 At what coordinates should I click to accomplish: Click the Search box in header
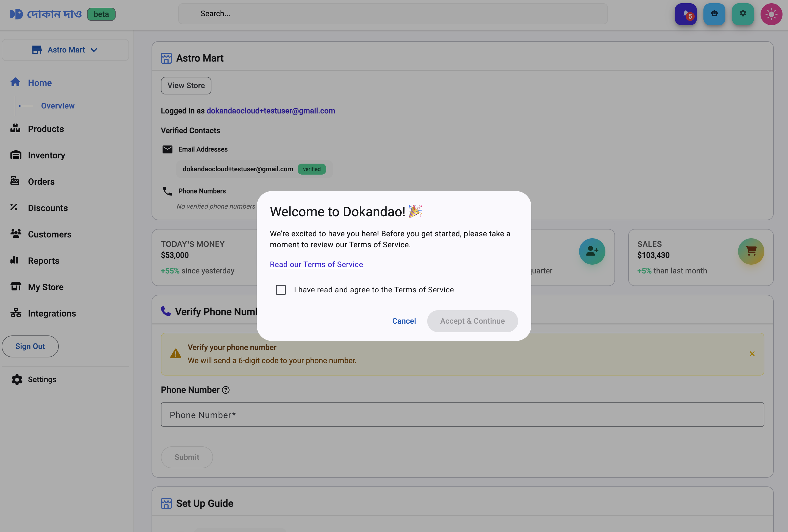pyautogui.click(x=393, y=13)
